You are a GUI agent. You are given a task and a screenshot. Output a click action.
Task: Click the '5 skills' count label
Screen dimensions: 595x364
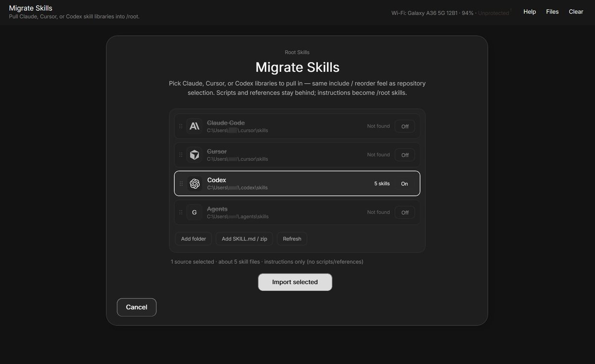(382, 183)
